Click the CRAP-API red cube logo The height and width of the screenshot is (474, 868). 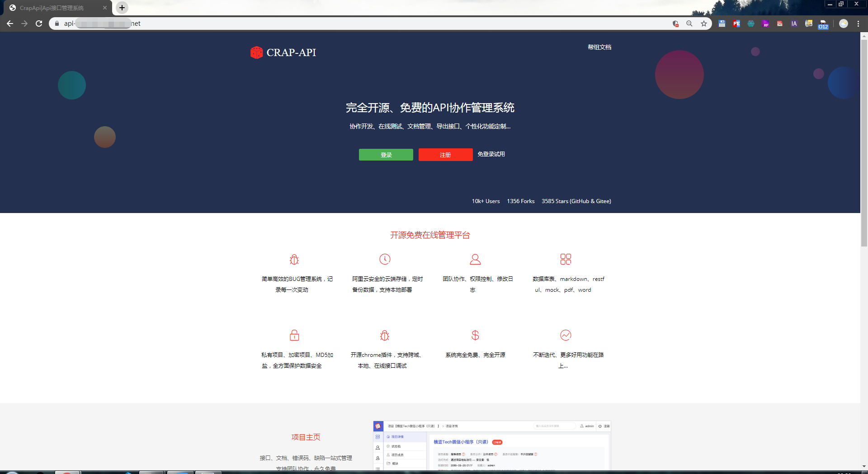tap(256, 52)
